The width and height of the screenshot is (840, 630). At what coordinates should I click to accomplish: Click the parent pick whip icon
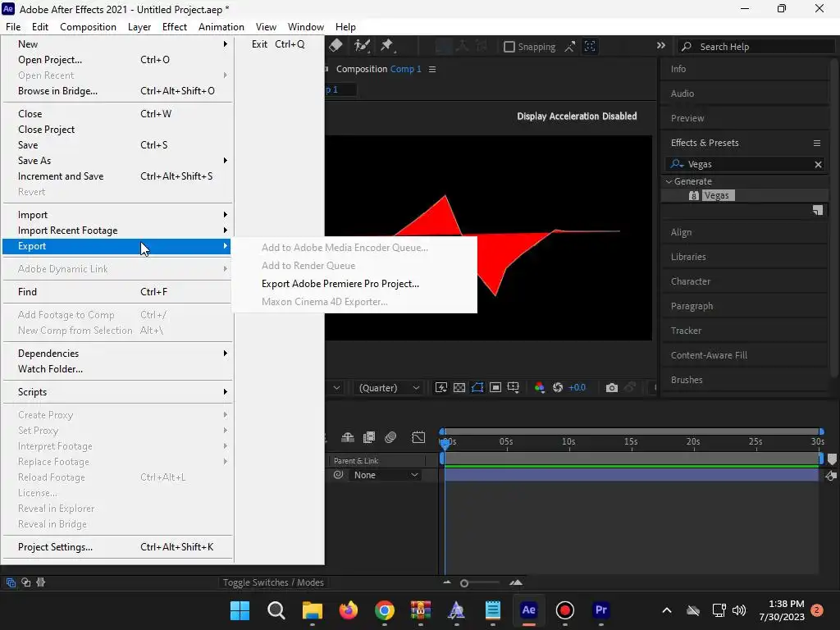pos(338,475)
